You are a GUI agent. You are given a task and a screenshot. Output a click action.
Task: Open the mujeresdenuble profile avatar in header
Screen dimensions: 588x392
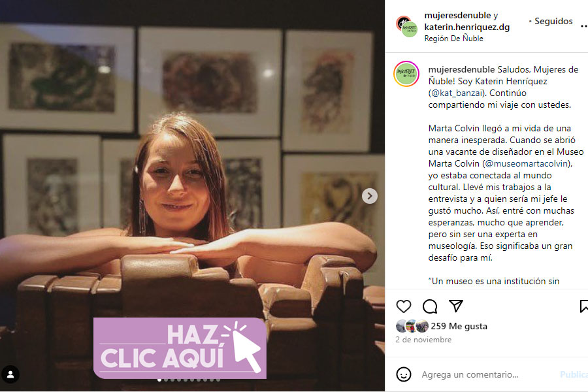407,27
